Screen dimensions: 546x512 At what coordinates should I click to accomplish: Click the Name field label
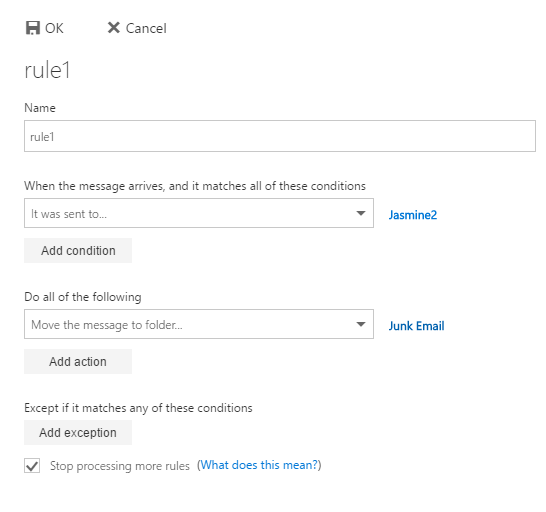pos(40,108)
